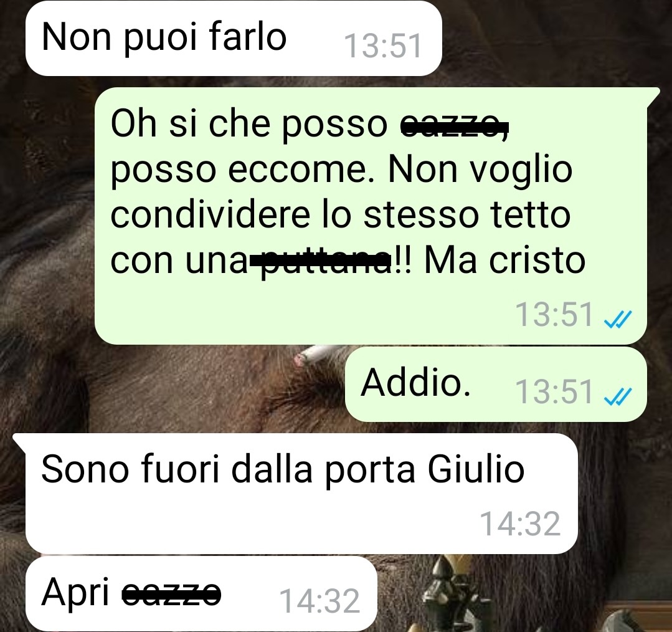The height and width of the screenshot is (632, 672).
Task: Tap the words 'Ma cristo' in green bubble
Action: pos(505,261)
